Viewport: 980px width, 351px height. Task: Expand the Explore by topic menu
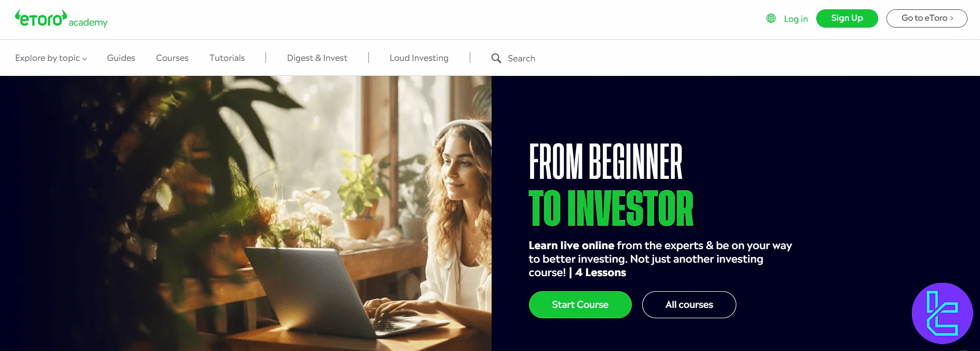[x=51, y=58]
